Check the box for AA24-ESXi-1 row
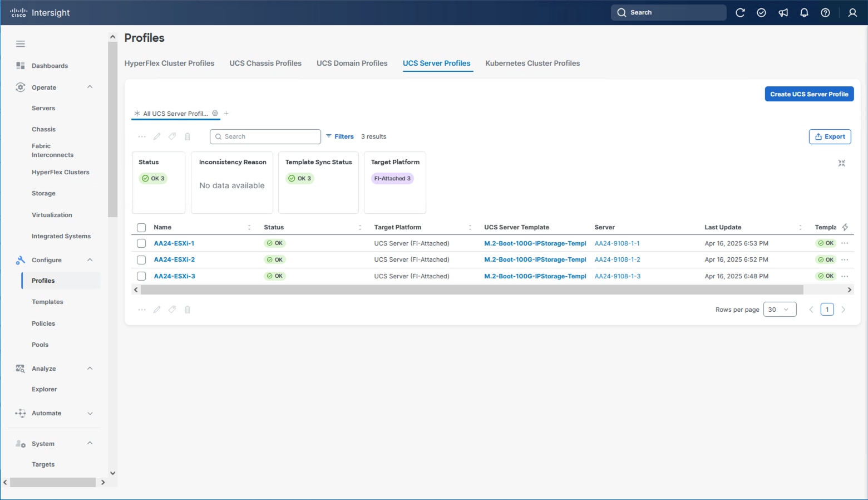868x500 pixels. tap(141, 243)
